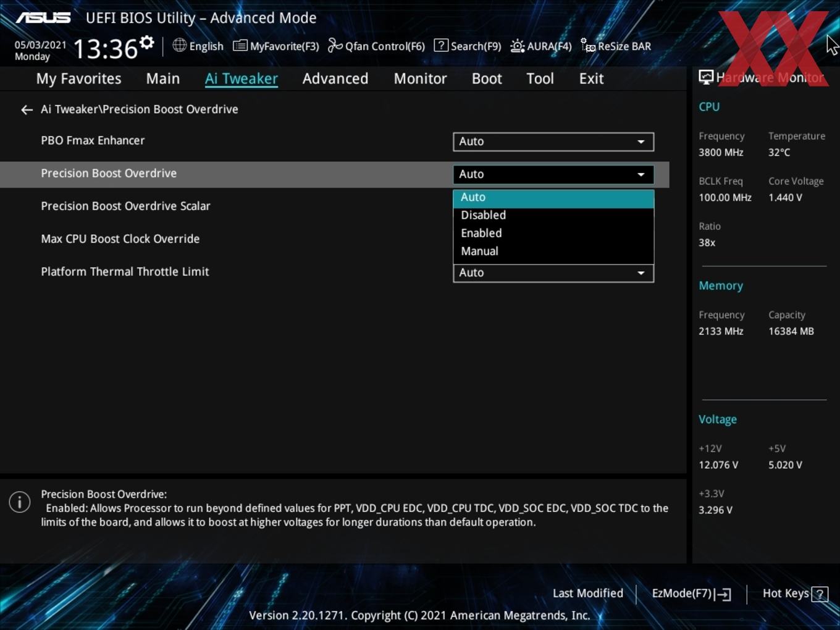Click the CPU section heading
The image size is (840, 630).
tap(709, 107)
